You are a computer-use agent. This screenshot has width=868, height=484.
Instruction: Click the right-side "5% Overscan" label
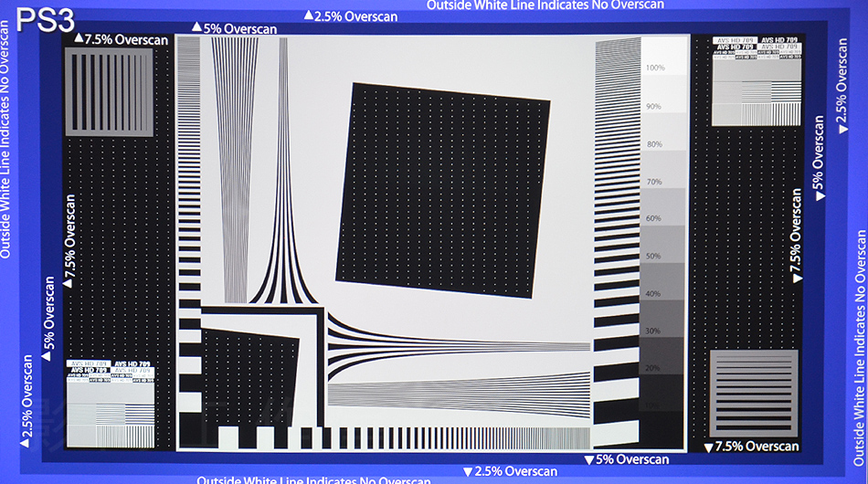click(x=819, y=158)
